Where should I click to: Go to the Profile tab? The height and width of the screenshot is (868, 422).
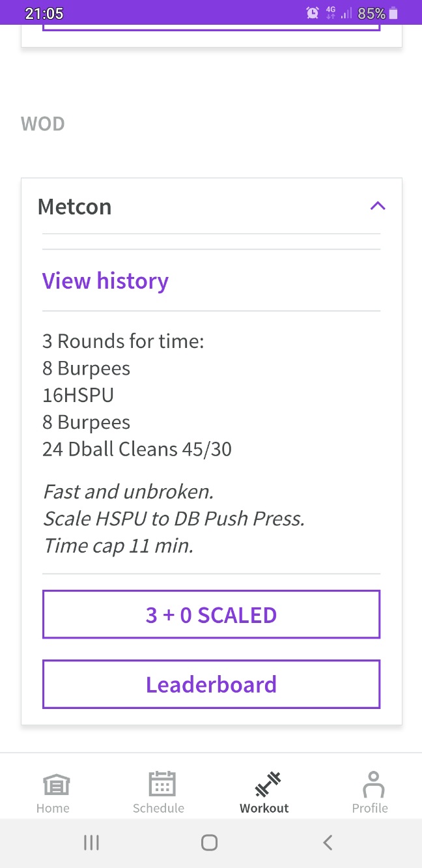point(370,792)
